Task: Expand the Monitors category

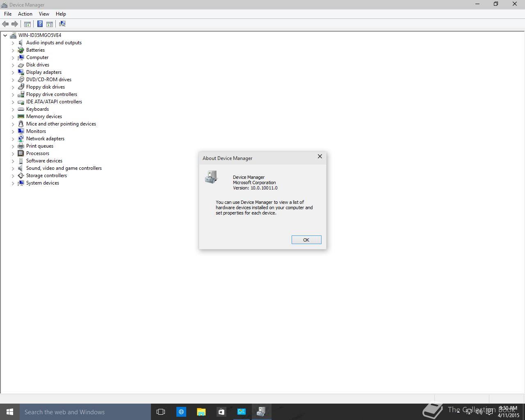Action: [x=13, y=131]
